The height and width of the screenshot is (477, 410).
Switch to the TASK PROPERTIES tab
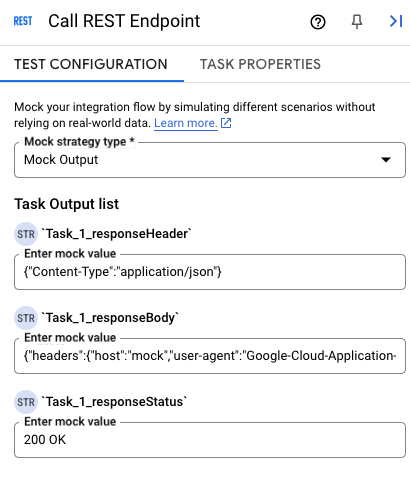260,64
